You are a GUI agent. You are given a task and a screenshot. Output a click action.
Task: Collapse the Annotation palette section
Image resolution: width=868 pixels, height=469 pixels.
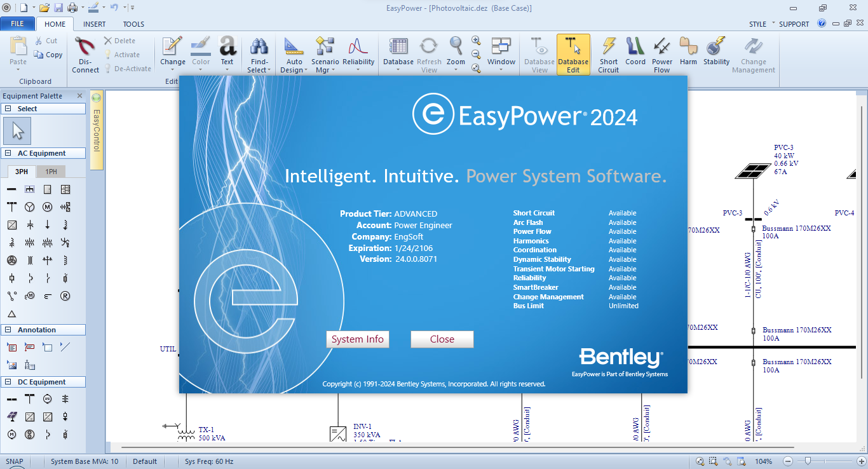click(x=8, y=330)
